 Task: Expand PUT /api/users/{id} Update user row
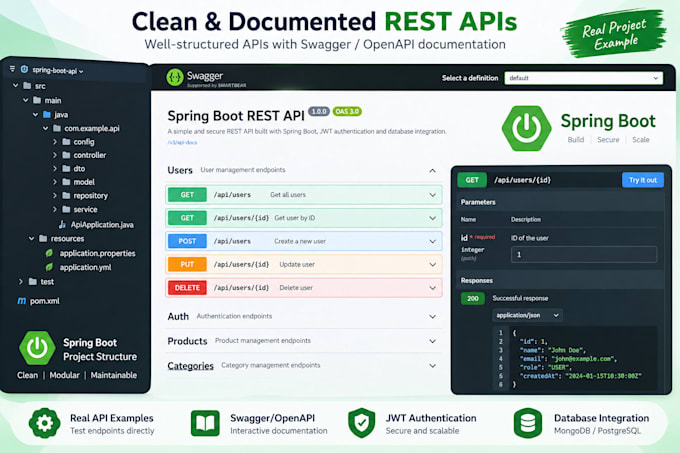pos(304,264)
